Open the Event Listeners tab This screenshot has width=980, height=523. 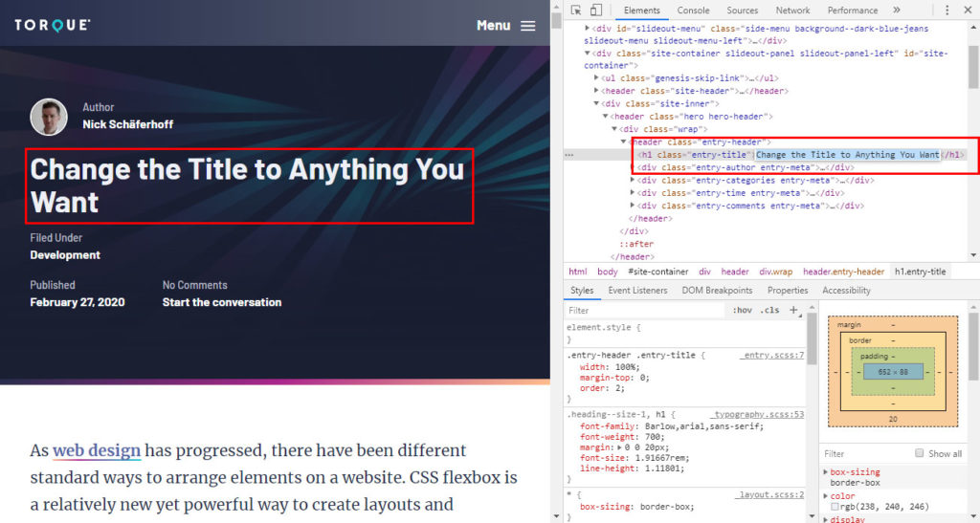637,291
